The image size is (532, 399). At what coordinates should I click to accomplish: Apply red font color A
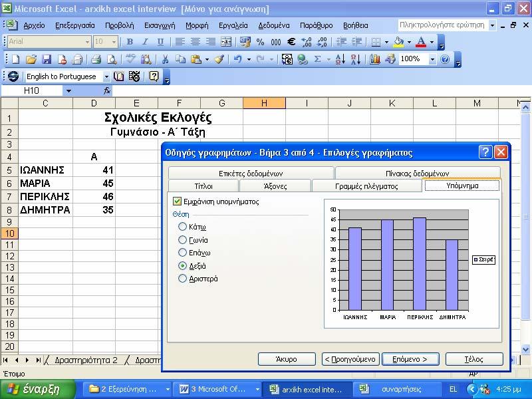click(421, 42)
